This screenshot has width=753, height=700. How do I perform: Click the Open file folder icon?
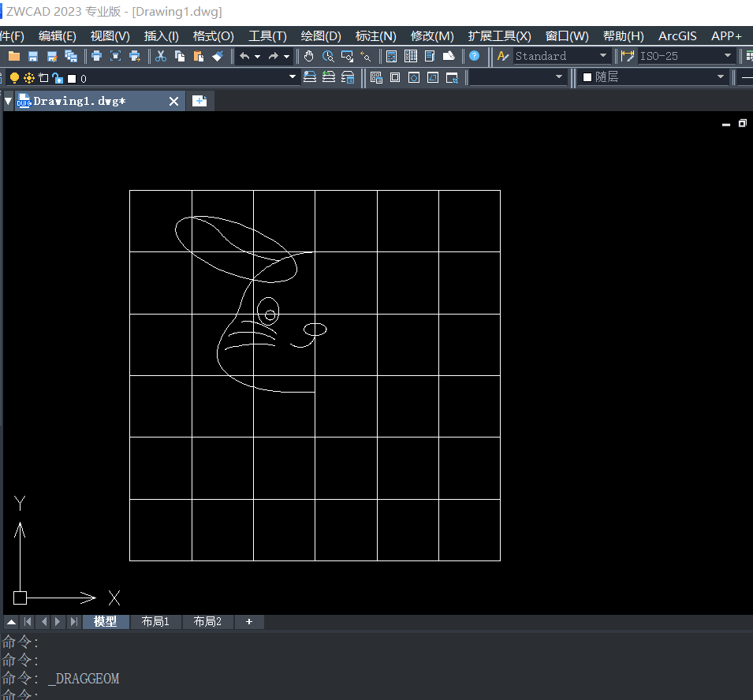14,56
